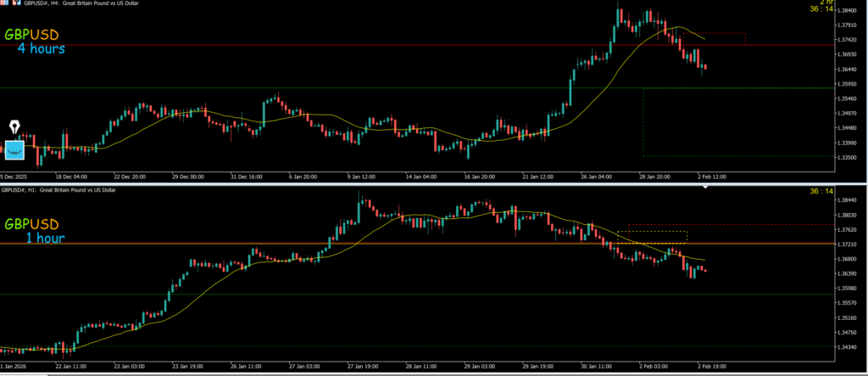
Task: Click 29 Jan 19:00 on H1 time axis
Action: click(538, 367)
